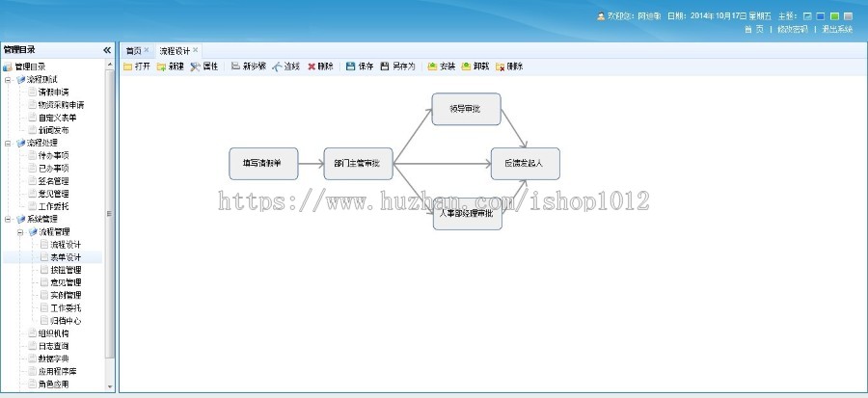The height and width of the screenshot is (398, 868).
Task: Choose the blue theme swatch
Action: point(821,16)
